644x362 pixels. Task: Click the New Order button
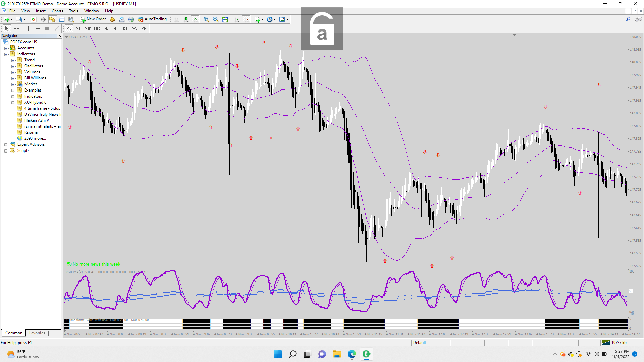(93, 19)
